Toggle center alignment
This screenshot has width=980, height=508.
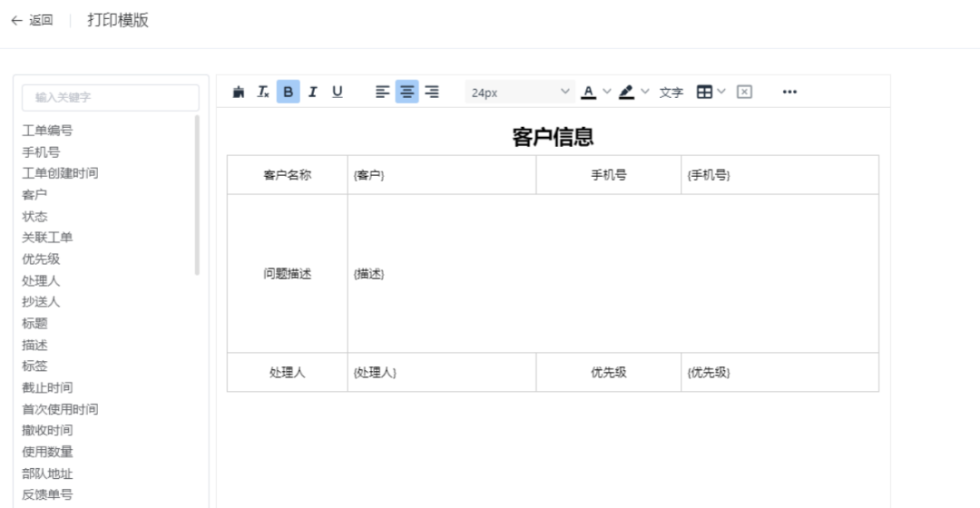click(407, 92)
